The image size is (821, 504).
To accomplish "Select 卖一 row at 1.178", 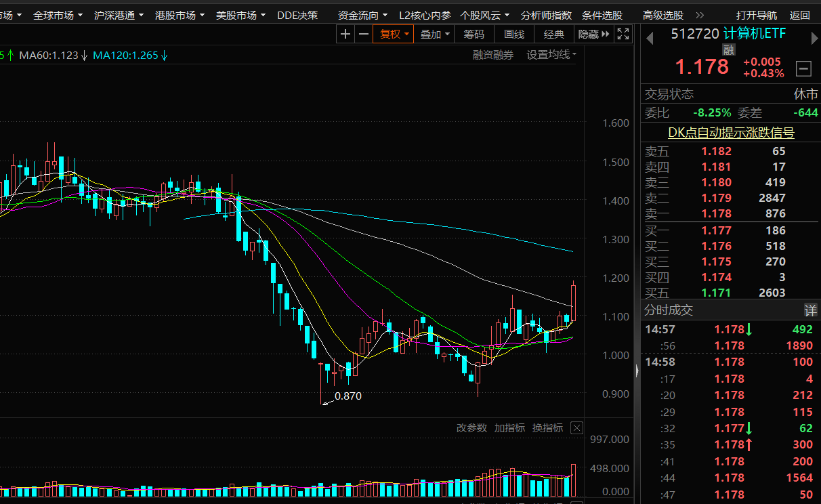I will coord(731,213).
